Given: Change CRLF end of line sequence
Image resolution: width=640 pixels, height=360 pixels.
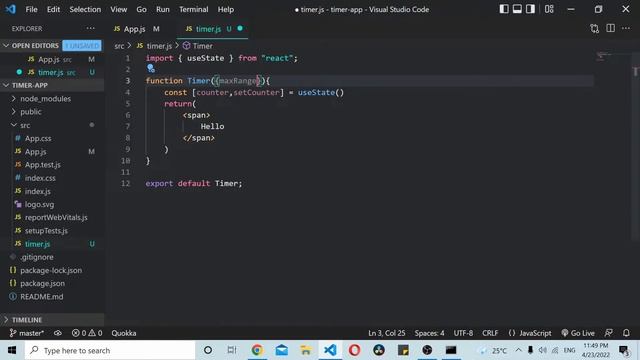Looking at the screenshot, I should (x=490, y=333).
